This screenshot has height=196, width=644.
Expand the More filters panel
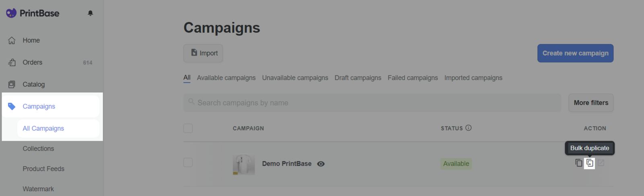pyautogui.click(x=591, y=103)
